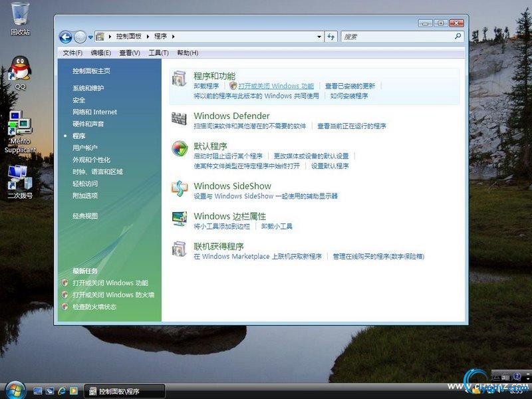Switch to 经典视图 in the sidebar
The height and width of the screenshot is (399, 532).
[x=85, y=215]
